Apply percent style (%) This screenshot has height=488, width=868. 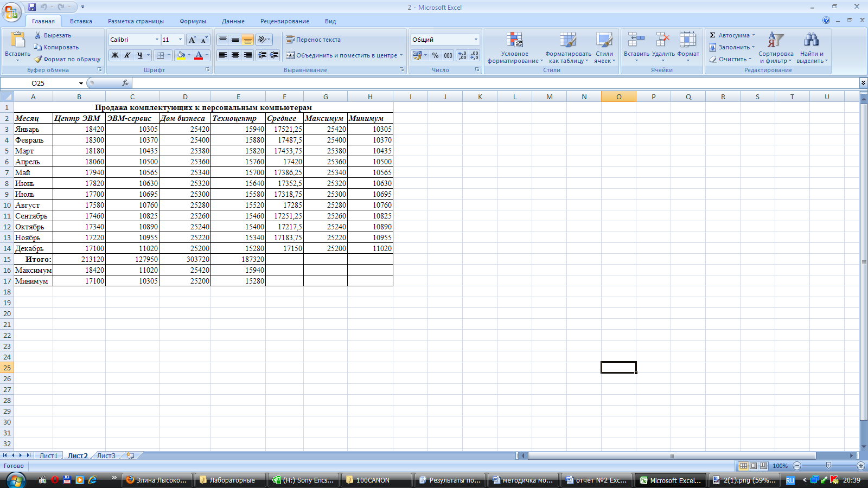click(435, 55)
